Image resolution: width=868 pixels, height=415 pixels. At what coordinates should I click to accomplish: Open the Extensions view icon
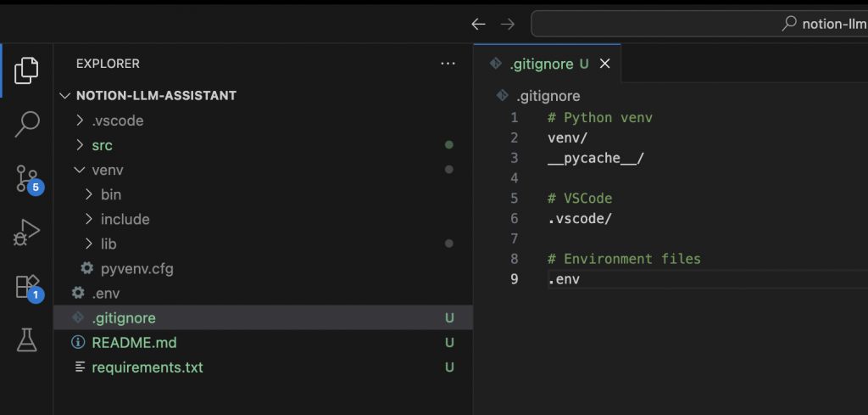click(27, 287)
